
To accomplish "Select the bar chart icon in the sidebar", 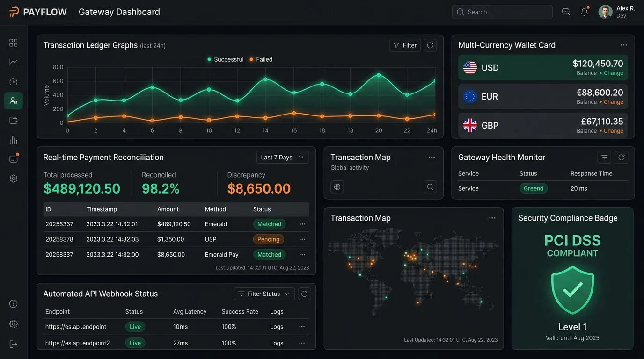I will [14, 140].
